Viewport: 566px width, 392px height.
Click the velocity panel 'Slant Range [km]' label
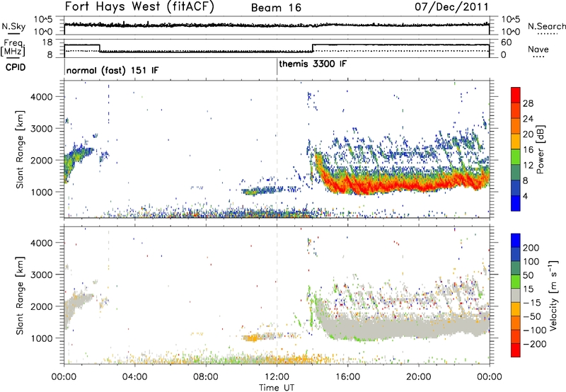(20, 295)
